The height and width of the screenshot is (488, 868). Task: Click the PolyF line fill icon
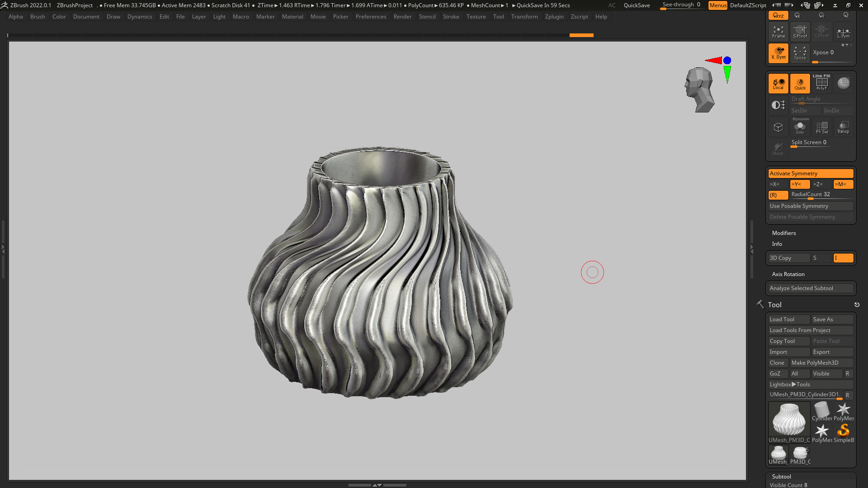tap(821, 83)
